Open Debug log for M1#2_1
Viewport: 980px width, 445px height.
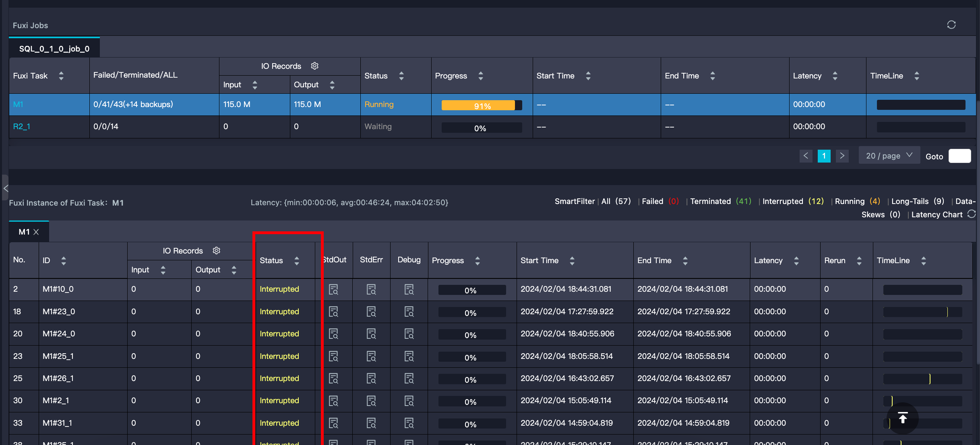[409, 401]
